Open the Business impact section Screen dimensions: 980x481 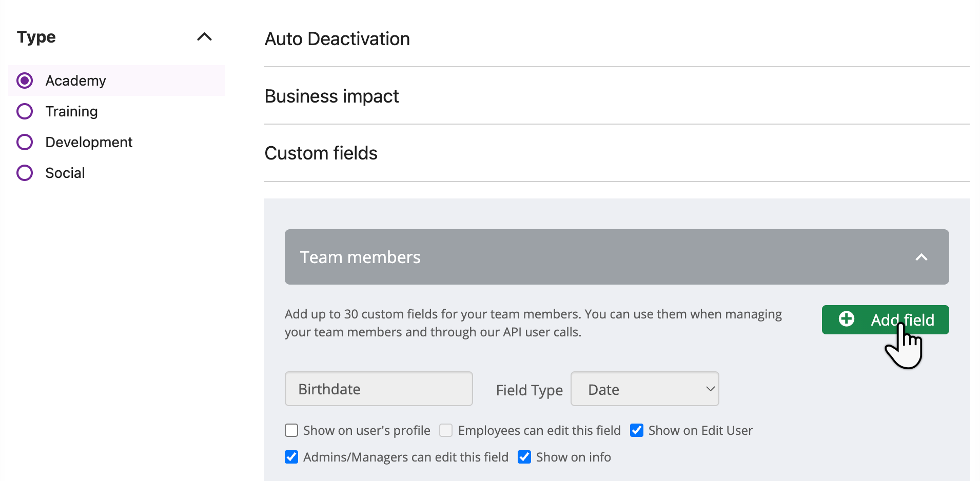click(x=617, y=96)
